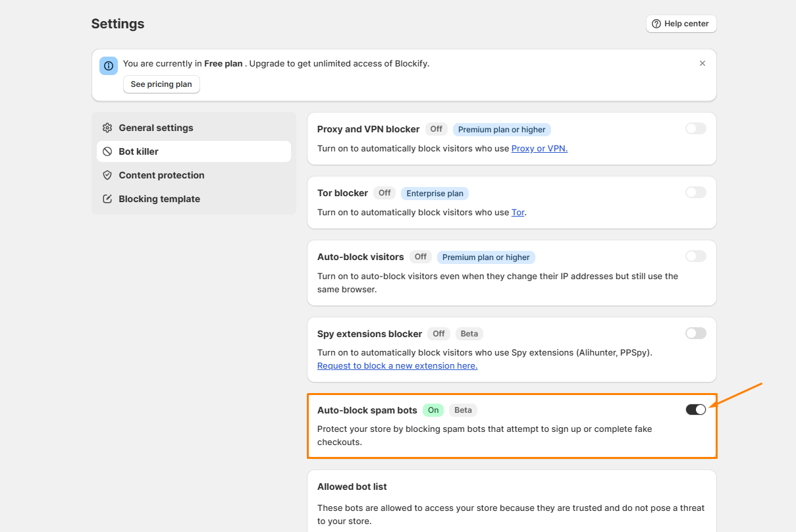Open the Help center
796x532 pixels.
pos(681,24)
